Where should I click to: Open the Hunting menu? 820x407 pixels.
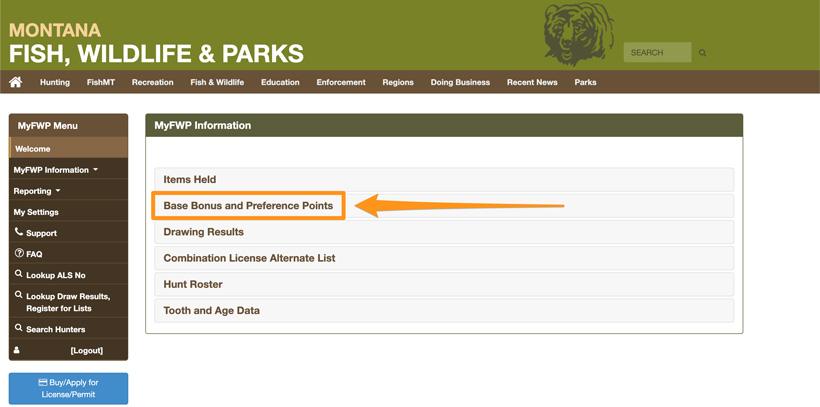click(x=55, y=82)
